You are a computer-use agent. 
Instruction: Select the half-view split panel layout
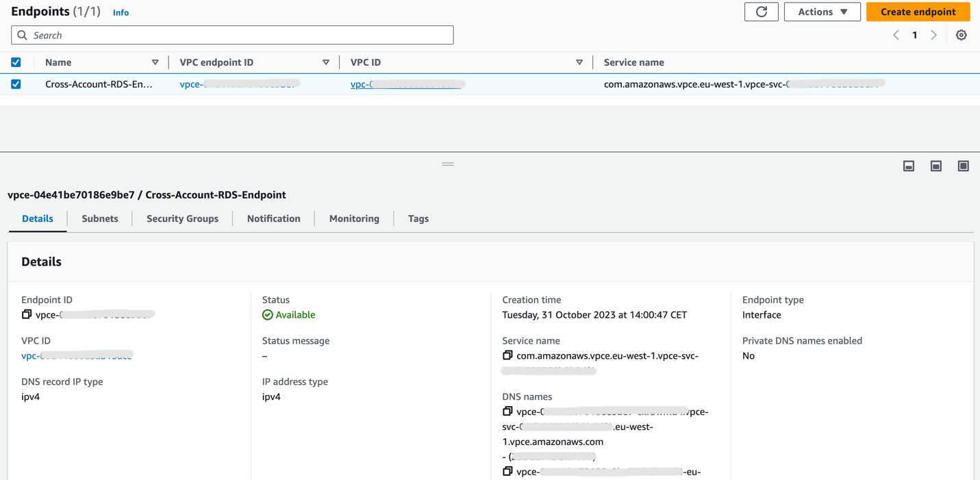pos(935,166)
